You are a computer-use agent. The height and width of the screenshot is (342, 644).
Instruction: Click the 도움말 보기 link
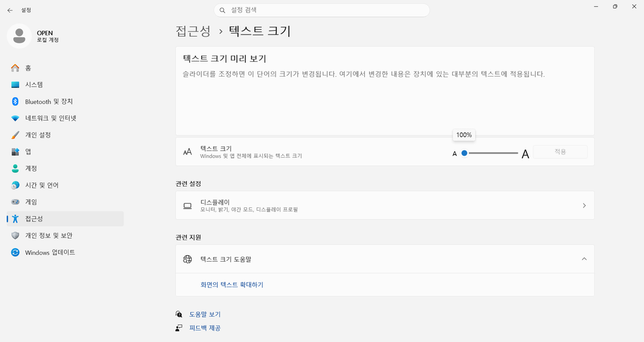coord(204,314)
